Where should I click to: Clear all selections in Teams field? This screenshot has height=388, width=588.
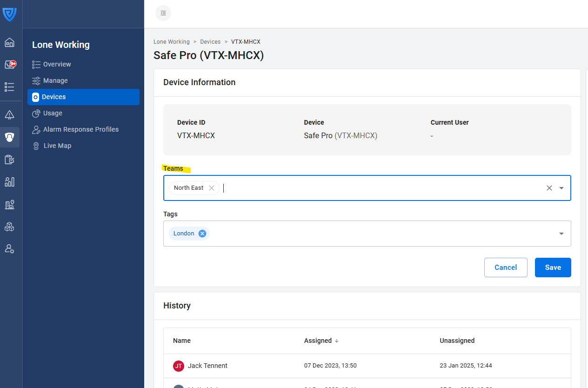pos(549,188)
